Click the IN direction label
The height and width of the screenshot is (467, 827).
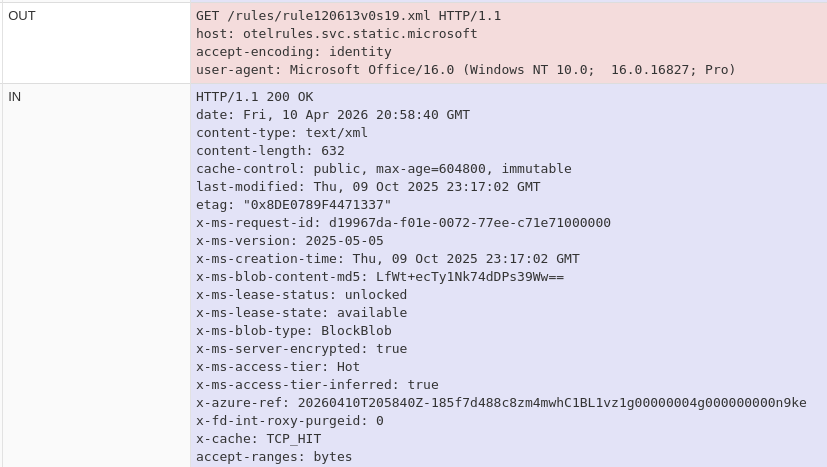(x=15, y=97)
